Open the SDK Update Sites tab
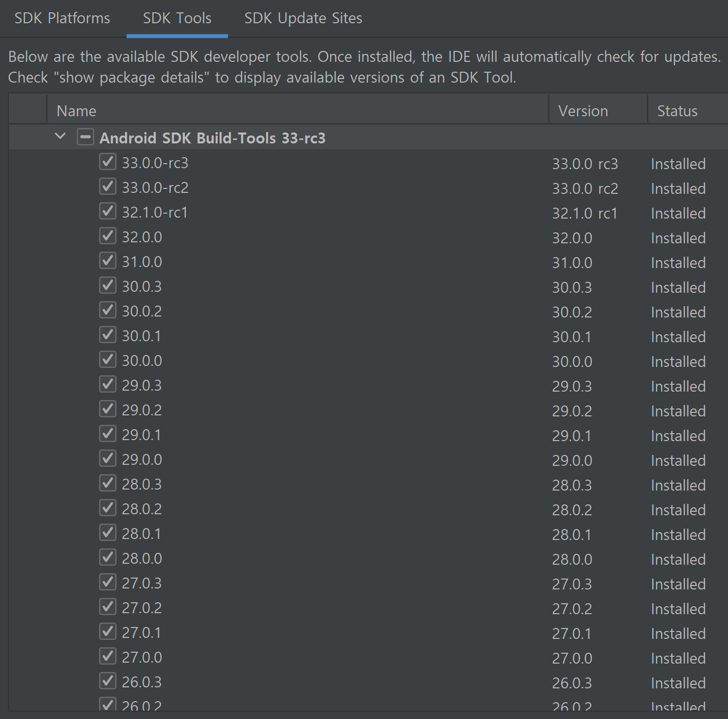 pos(303,18)
